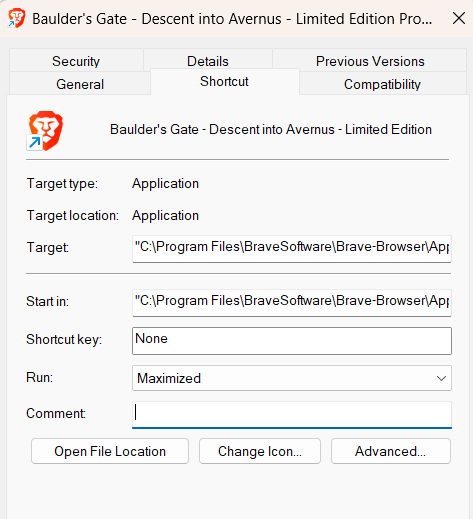Select the Shortcut tab

(224, 81)
